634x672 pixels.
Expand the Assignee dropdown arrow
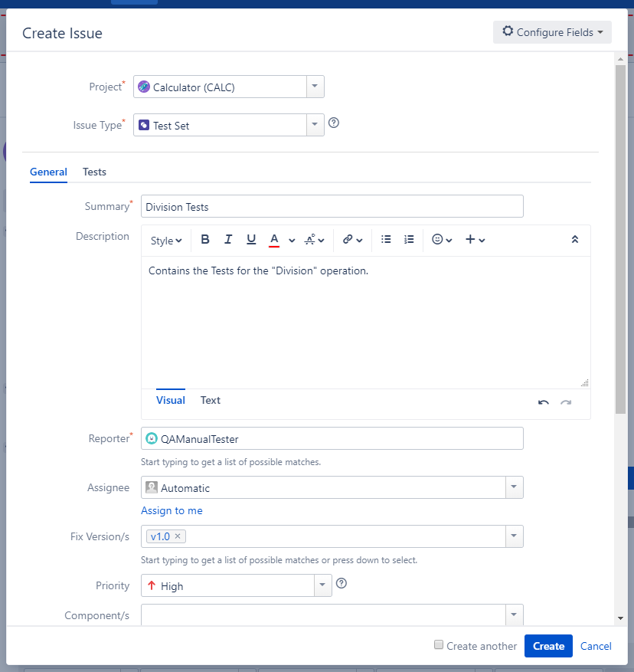[x=514, y=487]
